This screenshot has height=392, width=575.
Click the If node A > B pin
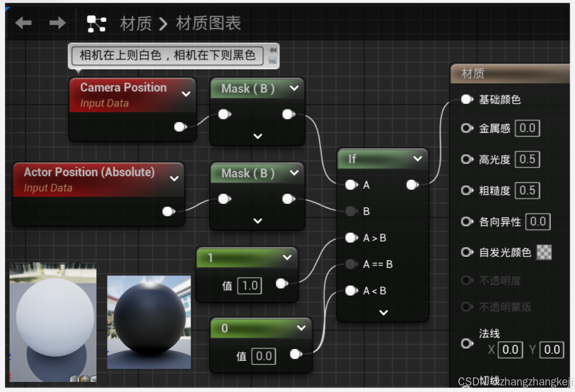click(352, 238)
